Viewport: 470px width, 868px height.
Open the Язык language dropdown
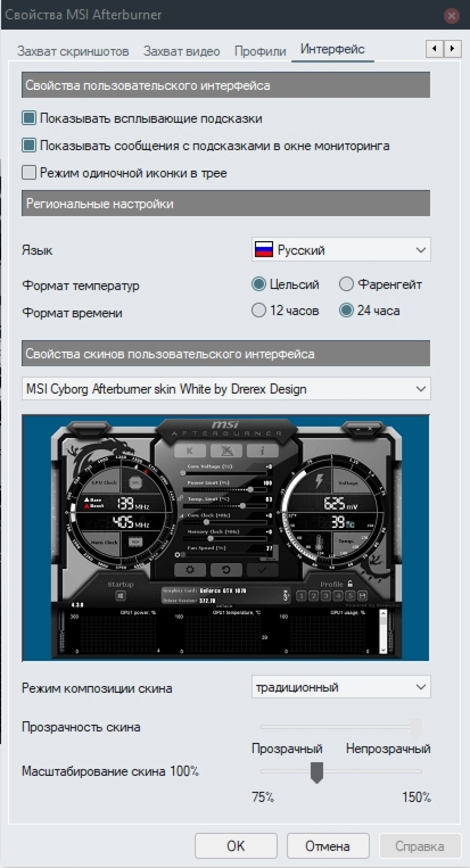click(341, 250)
